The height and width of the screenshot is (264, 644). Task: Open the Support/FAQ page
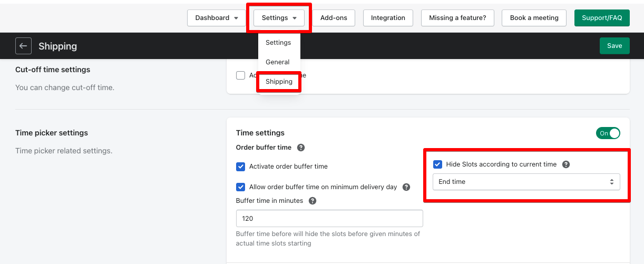point(602,18)
